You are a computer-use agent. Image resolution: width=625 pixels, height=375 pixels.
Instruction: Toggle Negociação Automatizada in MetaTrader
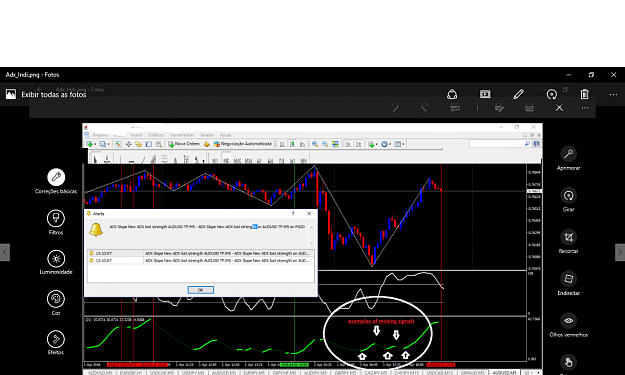(243, 144)
